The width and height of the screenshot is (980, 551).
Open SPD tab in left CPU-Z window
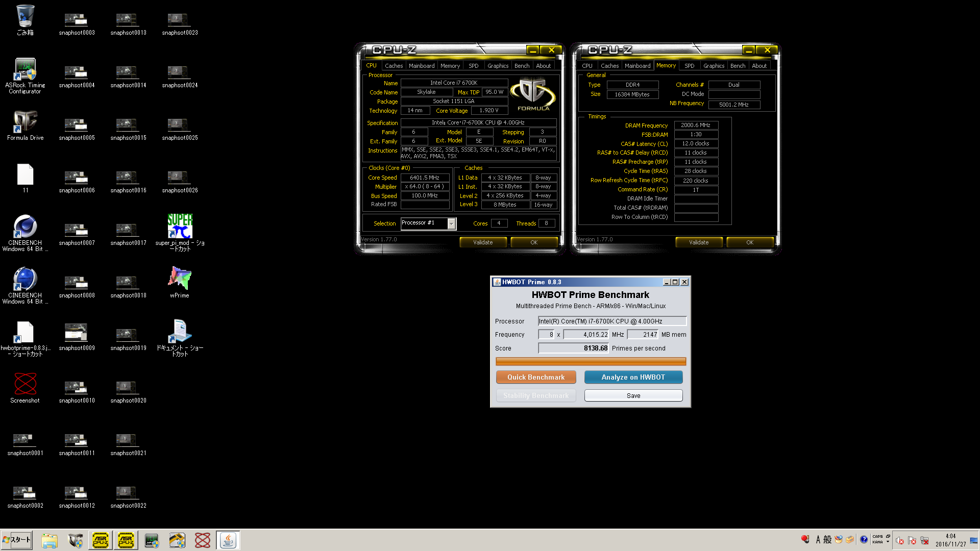(x=474, y=66)
